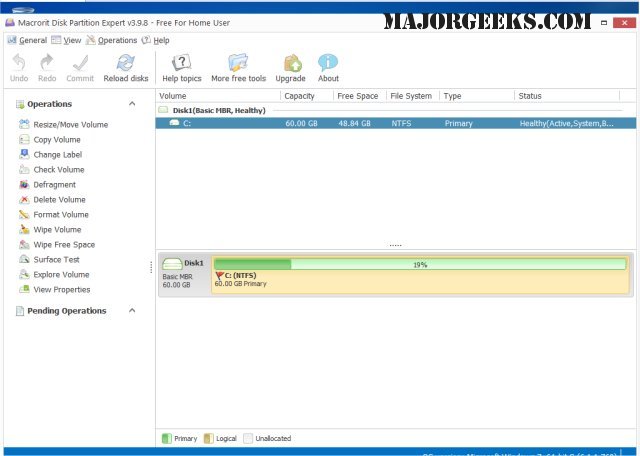Select Resize/Move Volume operation
The width and height of the screenshot is (640, 456).
click(71, 125)
